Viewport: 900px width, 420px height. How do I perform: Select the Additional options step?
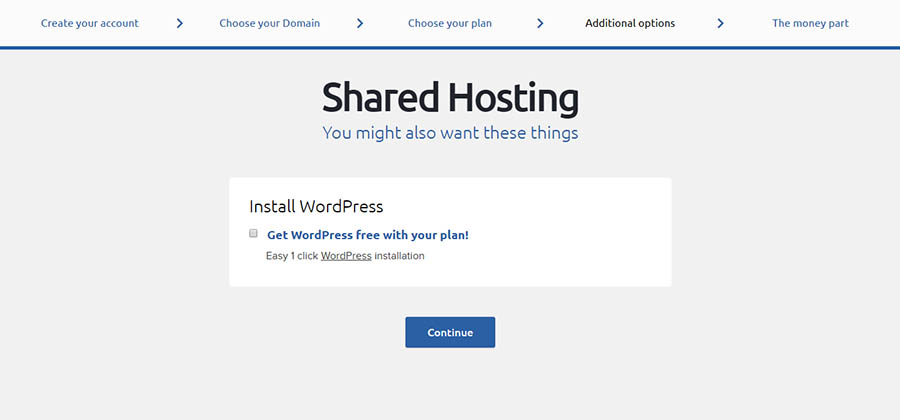(x=630, y=23)
